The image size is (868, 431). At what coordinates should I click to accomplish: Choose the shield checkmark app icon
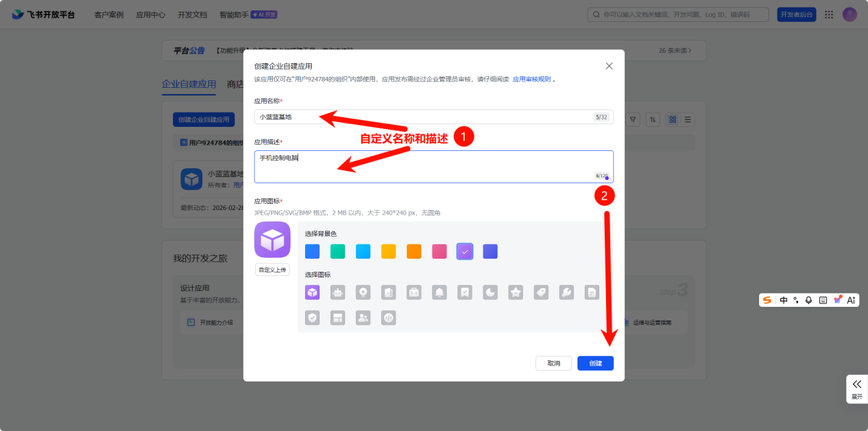coord(313,318)
